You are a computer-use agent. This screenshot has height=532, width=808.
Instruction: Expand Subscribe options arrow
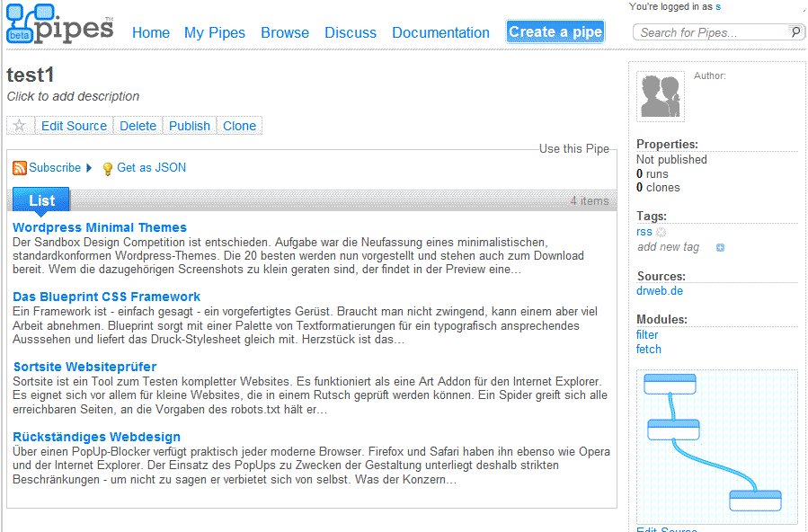[x=89, y=168]
